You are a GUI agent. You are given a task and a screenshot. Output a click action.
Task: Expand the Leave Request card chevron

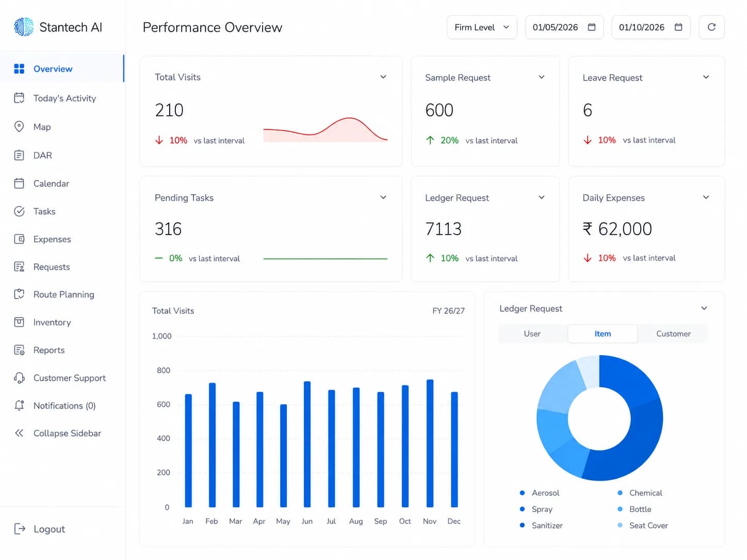click(706, 77)
